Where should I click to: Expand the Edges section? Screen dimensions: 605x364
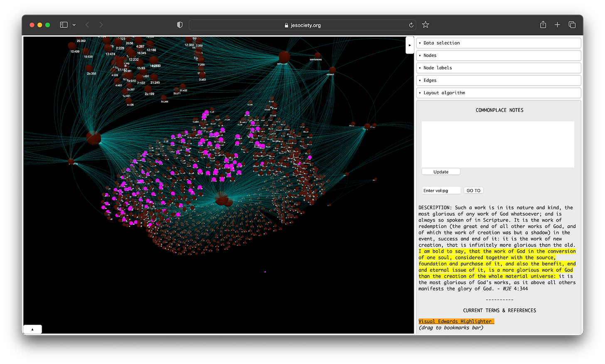point(499,80)
